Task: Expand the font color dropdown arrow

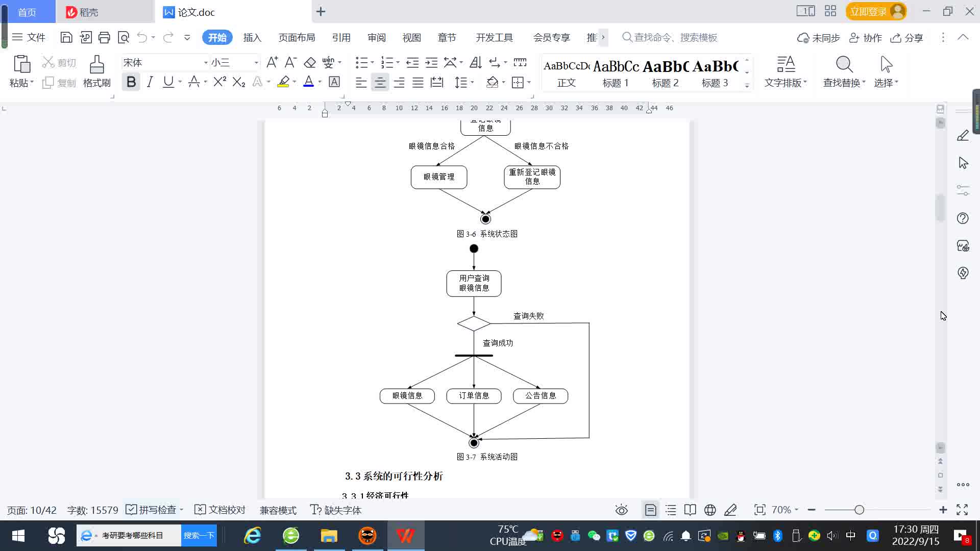Action: (x=320, y=82)
